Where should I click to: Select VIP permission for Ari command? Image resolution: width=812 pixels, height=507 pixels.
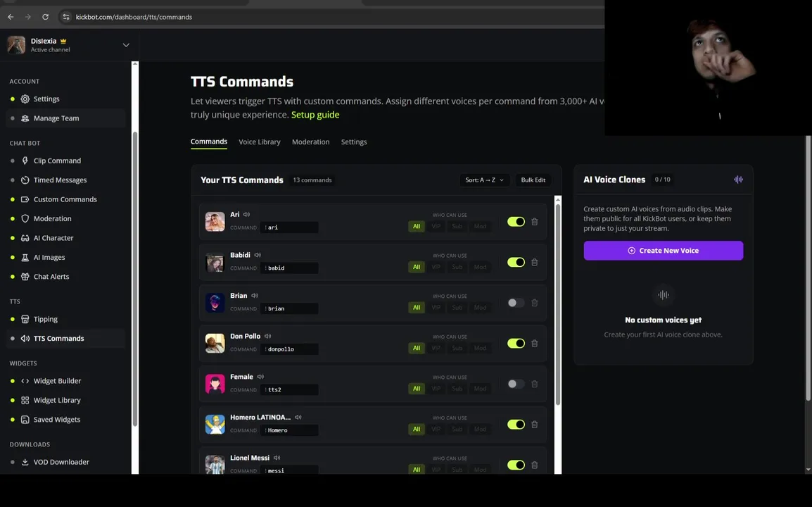point(436,226)
